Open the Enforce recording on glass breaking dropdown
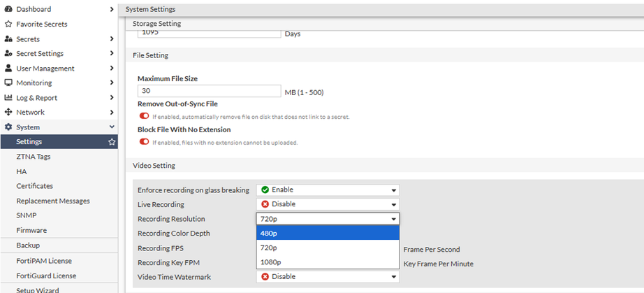 click(x=328, y=190)
